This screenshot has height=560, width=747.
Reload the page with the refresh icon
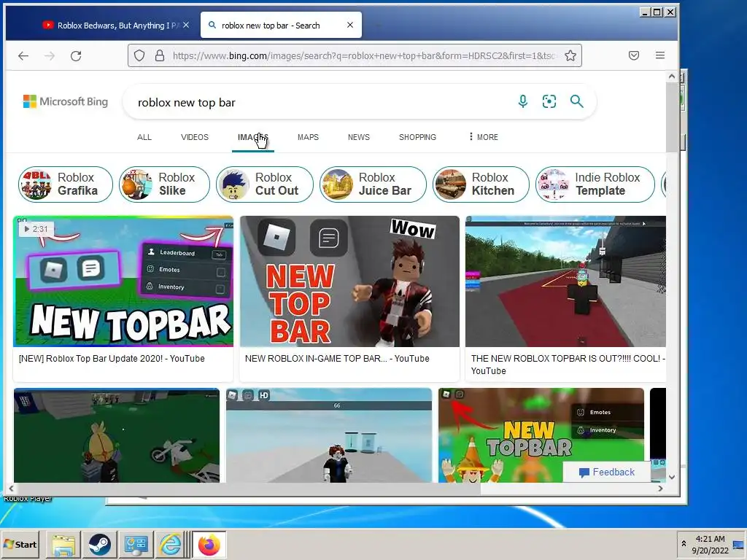[76, 55]
